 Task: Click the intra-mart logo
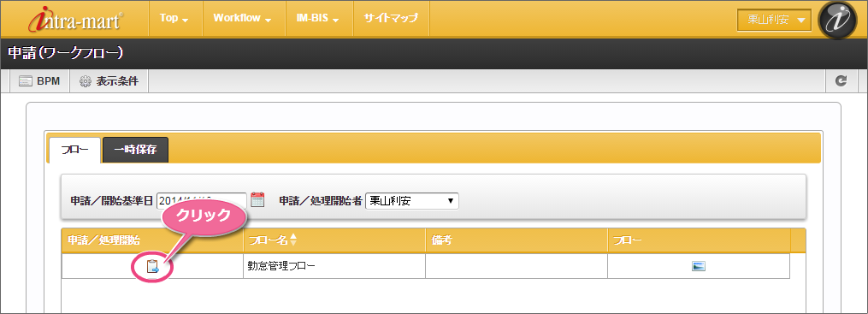pyautogui.click(x=76, y=19)
